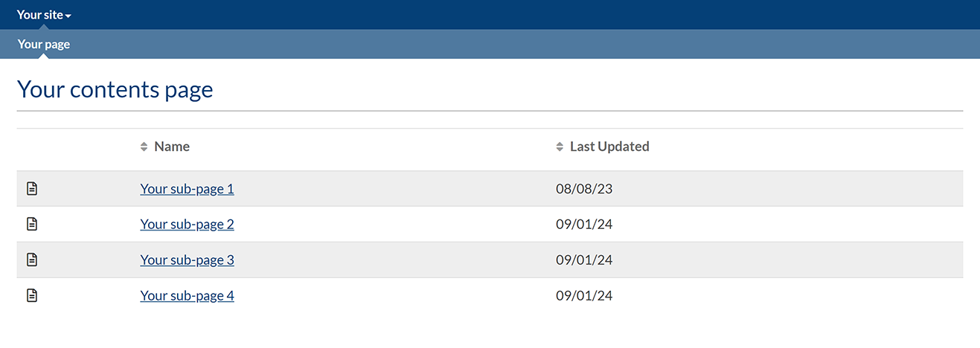Click the file icon next to sub-page 4
The width and height of the screenshot is (980, 348).
coord(32,296)
